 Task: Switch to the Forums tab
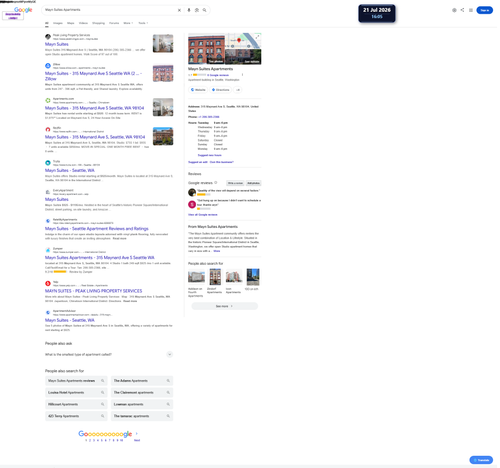pyautogui.click(x=114, y=23)
